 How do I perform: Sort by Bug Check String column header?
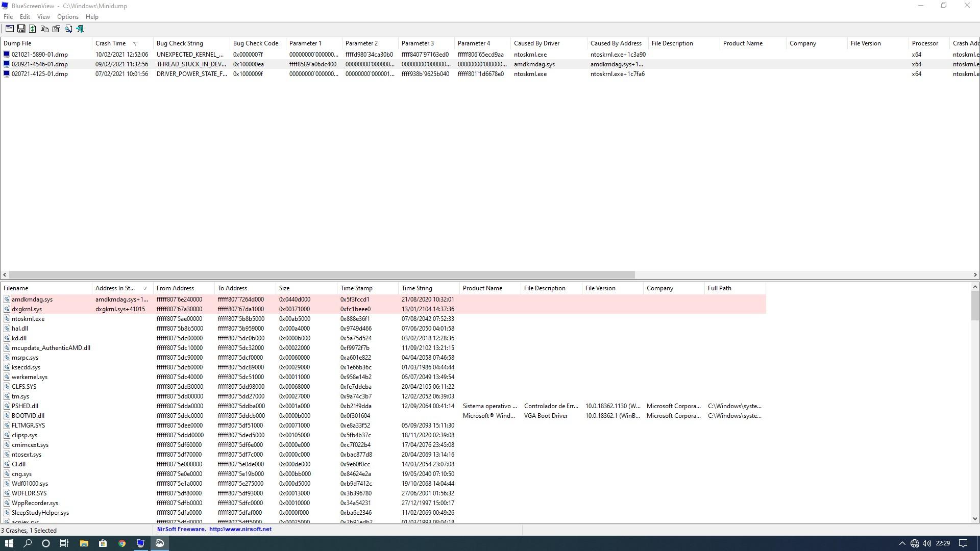pos(191,43)
